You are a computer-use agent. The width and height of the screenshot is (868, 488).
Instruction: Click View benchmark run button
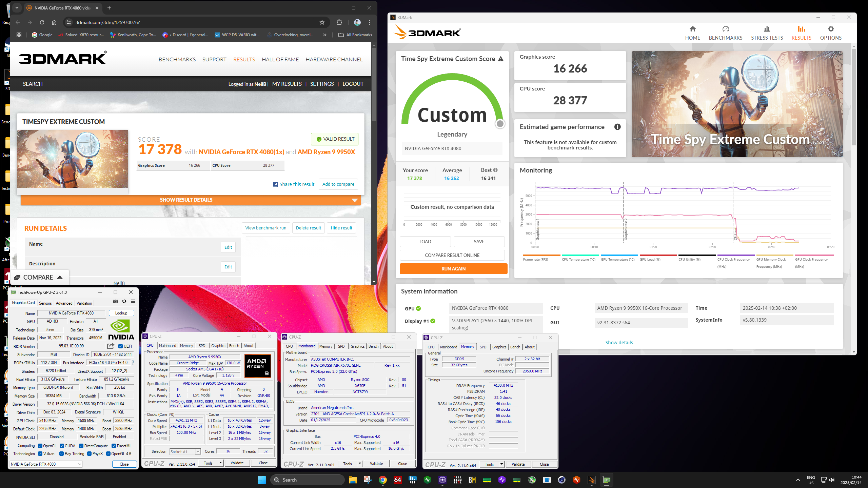(266, 228)
